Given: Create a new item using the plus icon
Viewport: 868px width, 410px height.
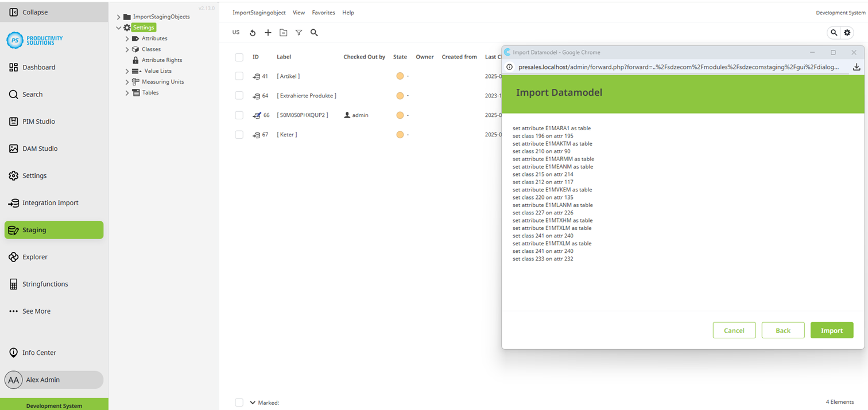Looking at the screenshot, I should (x=268, y=33).
